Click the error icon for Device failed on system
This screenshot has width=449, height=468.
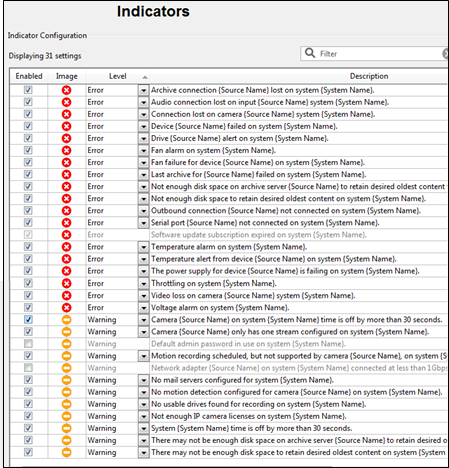click(x=66, y=126)
